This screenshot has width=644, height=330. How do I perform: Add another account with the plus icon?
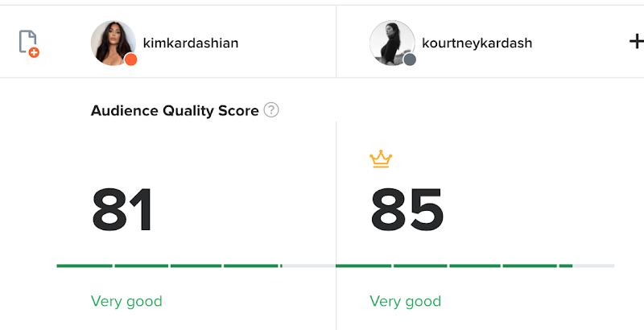[x=636, y=42]
